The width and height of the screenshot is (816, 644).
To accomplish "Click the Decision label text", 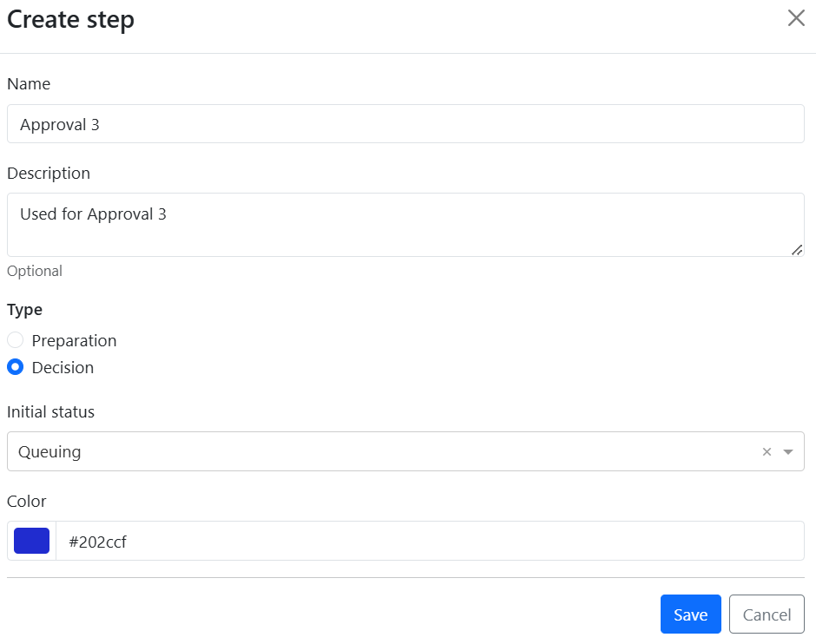I will 63,368.
